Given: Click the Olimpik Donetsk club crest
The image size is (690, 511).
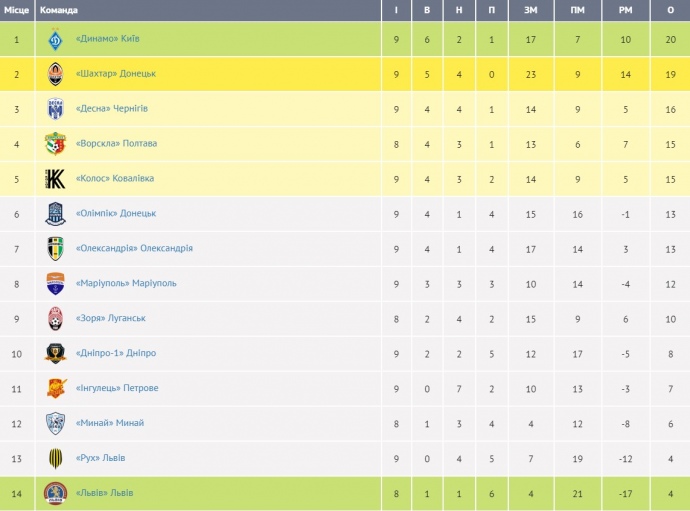Looking at the screenshot, I should (56, 214).
